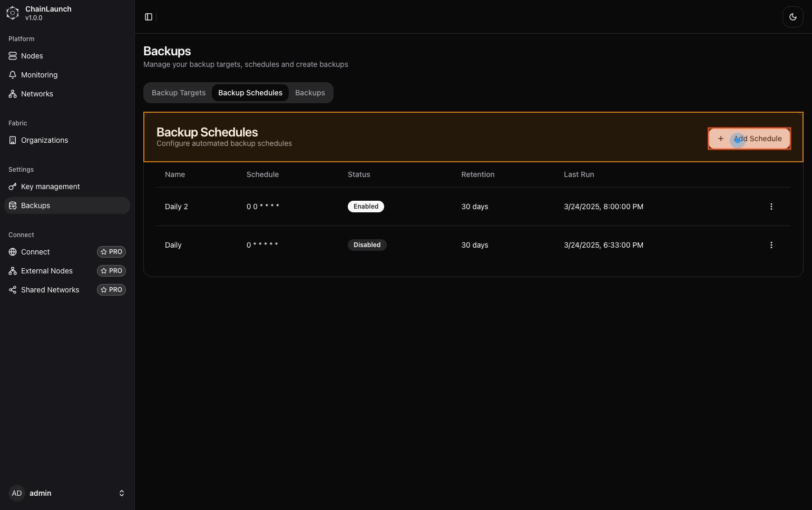
Task: Click the ChainLaunch gear logo icon
Action: coord(13,13)
